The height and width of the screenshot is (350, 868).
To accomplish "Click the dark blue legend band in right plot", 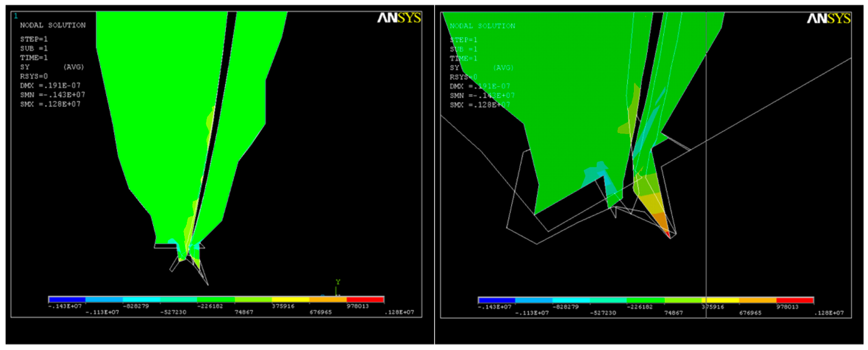I will [x=497, y=300].
